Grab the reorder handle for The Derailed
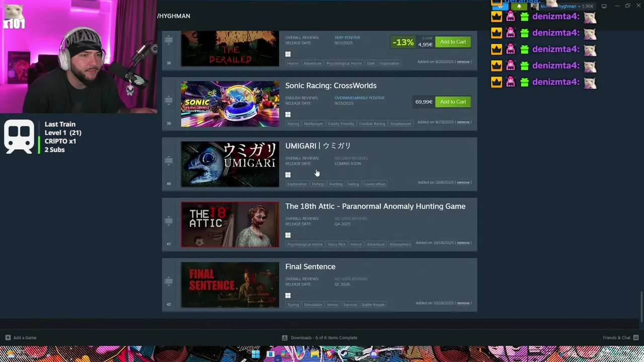The image size is (644, 362). [169, 39]
